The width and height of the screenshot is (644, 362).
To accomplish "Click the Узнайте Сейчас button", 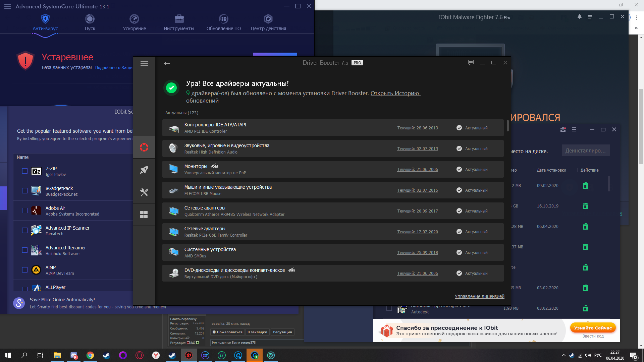I will click(x=593, y=328).
